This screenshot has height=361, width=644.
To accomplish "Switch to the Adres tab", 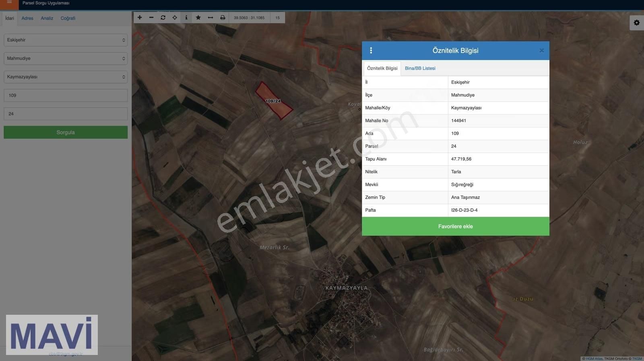I will 27,18.
